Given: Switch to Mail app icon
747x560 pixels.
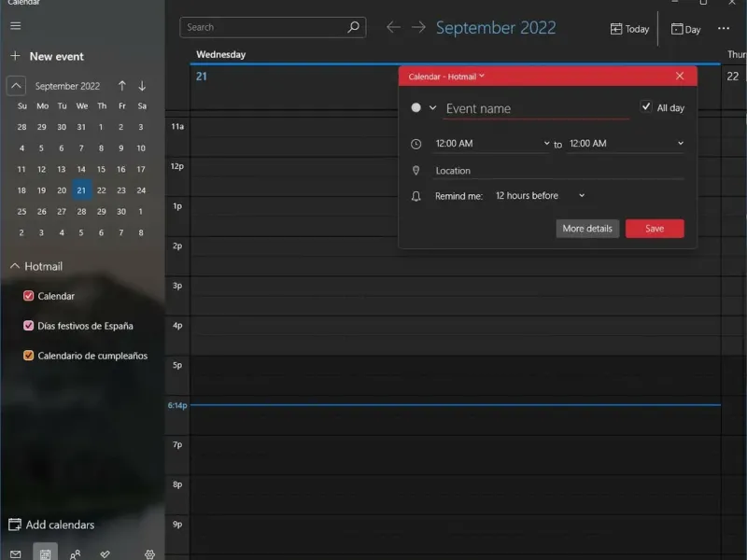Looking at the screenshot, I should click(x=16, y=553).
